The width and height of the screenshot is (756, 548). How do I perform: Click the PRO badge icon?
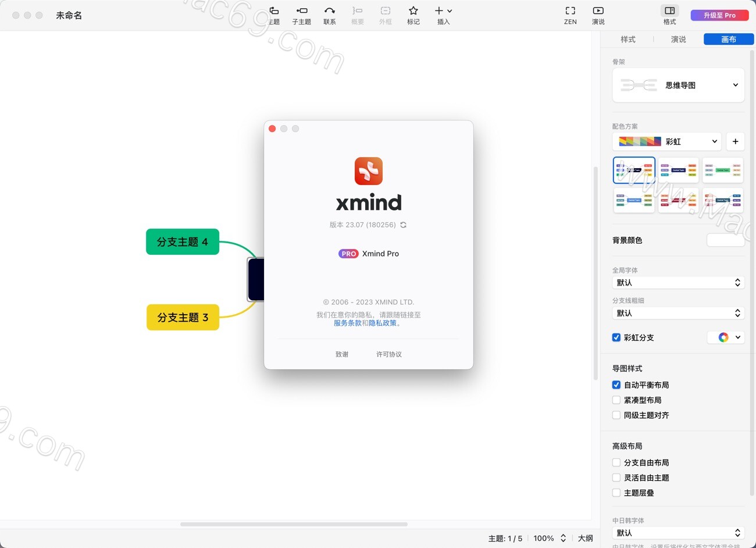click(348, 254)
